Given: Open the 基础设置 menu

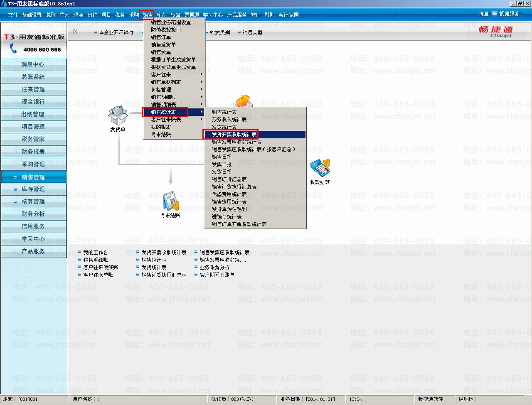Looking at the screenshot, I should pyautogui.click(x=32, y=15).
